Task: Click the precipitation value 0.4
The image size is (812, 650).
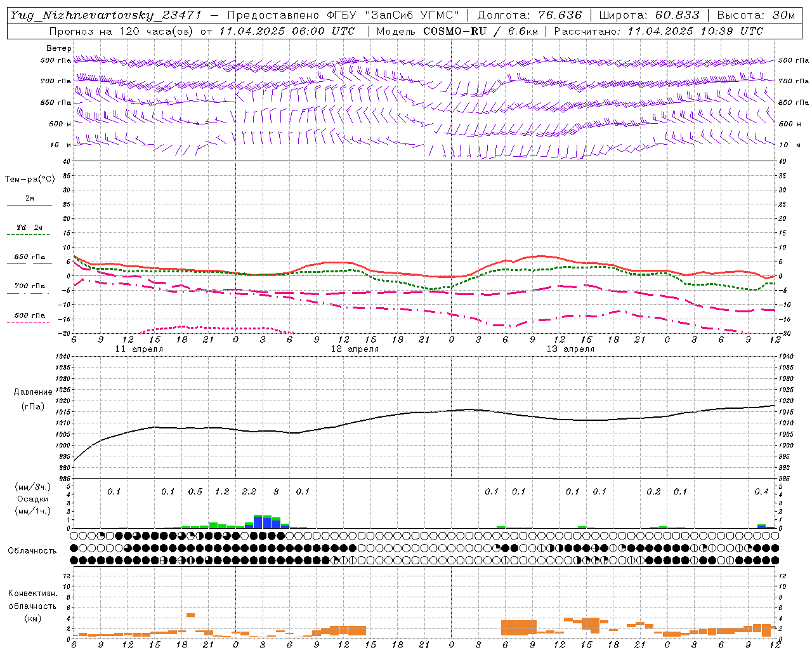Action: [x=761, y=492]
